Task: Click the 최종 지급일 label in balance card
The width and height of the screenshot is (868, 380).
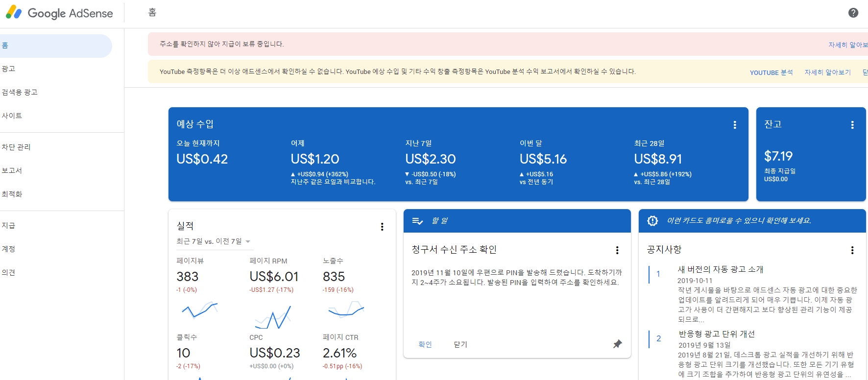Action: 780,171
